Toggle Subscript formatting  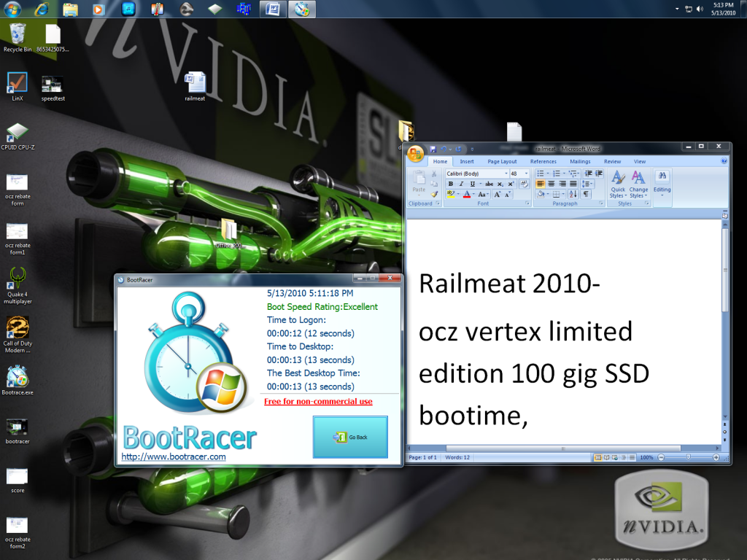click(500, 184)
